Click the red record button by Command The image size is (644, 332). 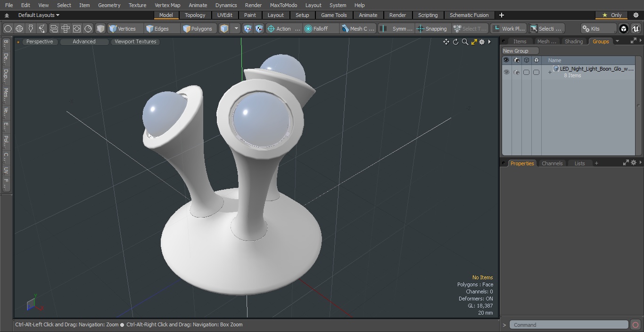pyautogui.click(x=635, y=325)
